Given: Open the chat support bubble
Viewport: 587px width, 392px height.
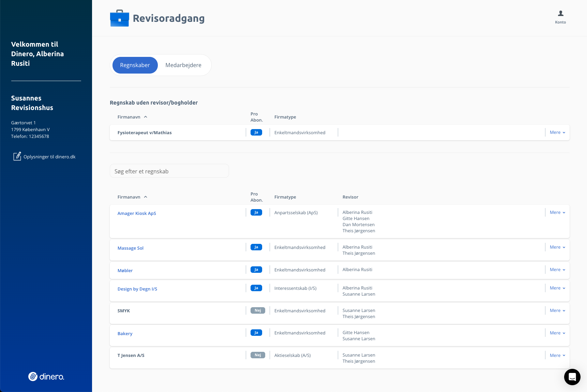Looking at the screenshot, I should pos(572,377).
